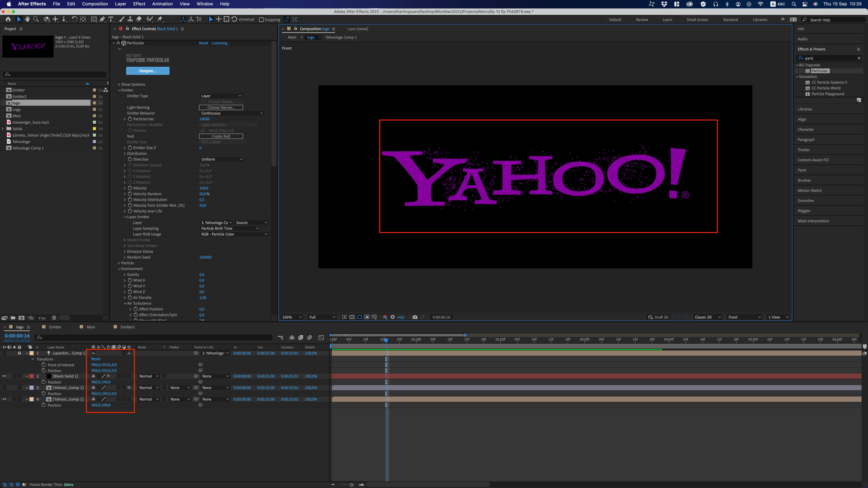Viewport: 868px width, 488px height.
Task: Open the channel and color management icon
Action: (385, 317)
